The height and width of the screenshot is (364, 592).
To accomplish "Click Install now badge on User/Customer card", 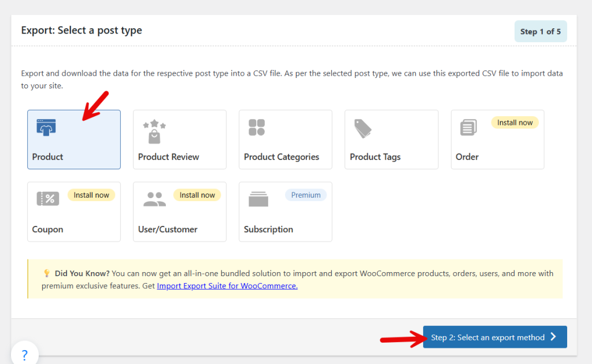I will point(197,195).
